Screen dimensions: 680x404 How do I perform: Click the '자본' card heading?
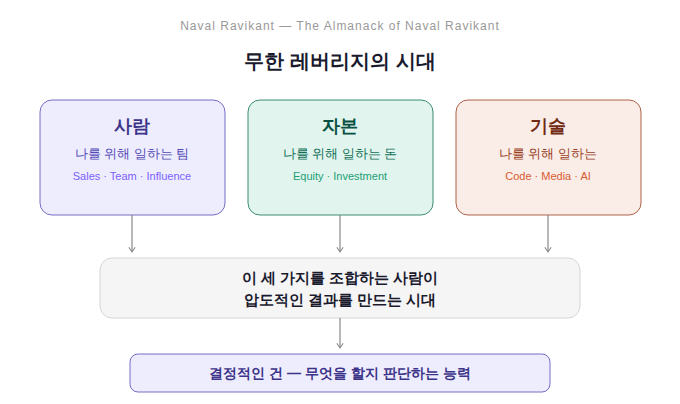click(340, 126)
